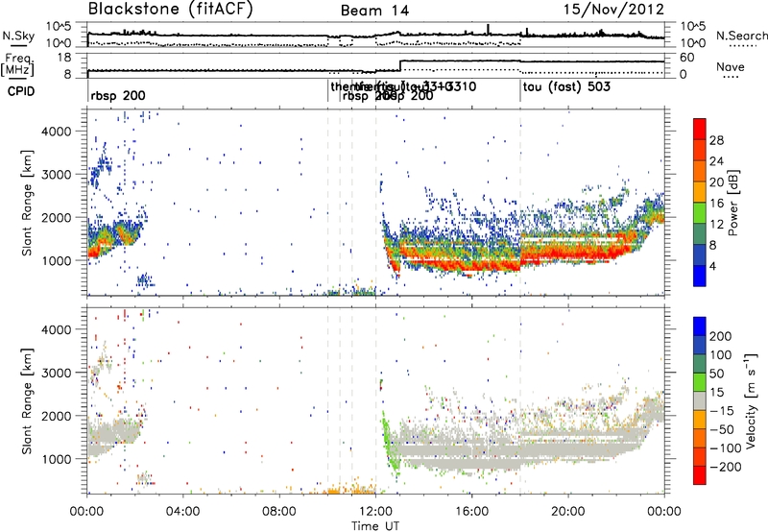Click the 'Time UT' axis label
Screen dimensions: 768x532
tap(375, 526)
